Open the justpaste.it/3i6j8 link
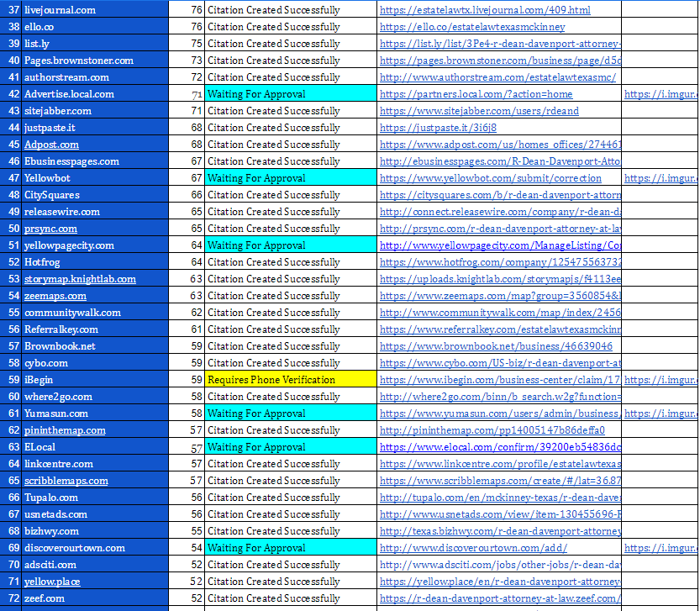Screen dimensions: 700x611 tap(438, 128)
